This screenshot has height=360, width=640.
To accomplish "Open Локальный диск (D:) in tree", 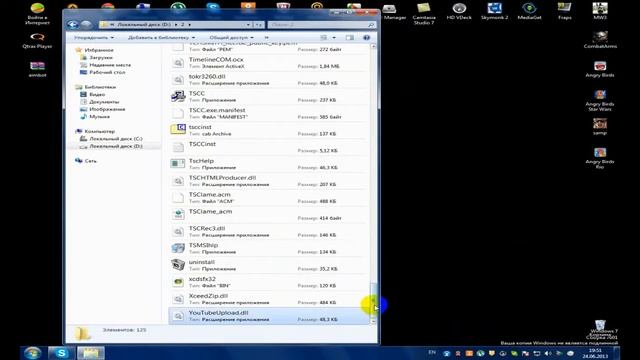I will coord(116,146).
